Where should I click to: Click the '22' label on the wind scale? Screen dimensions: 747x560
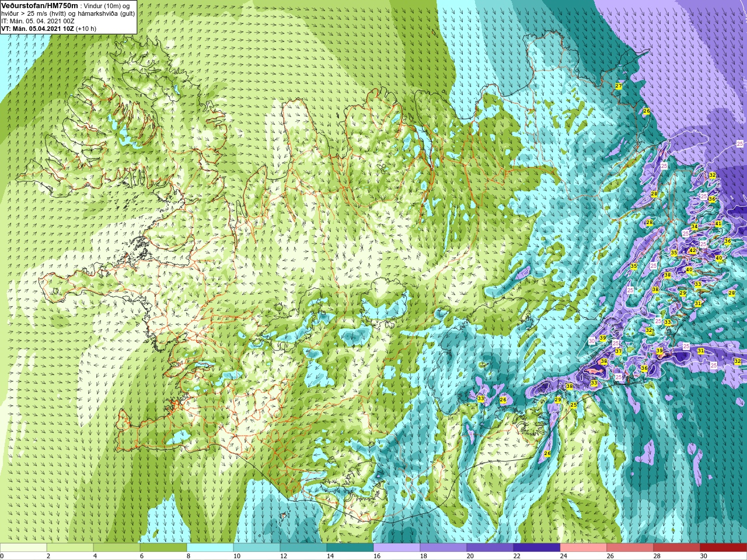517,556
